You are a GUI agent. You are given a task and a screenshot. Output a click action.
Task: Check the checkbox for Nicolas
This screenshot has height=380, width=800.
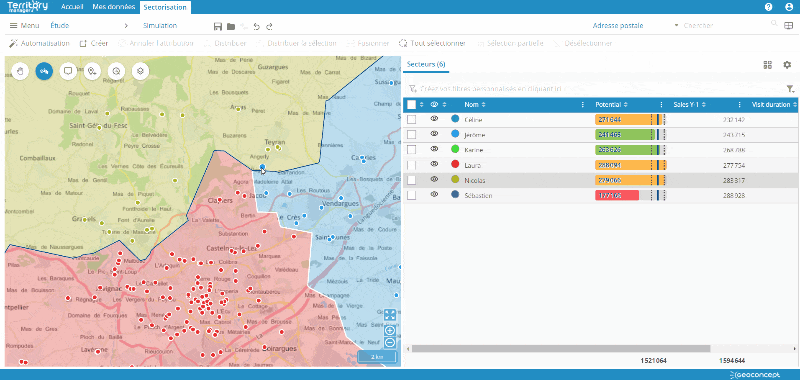[x=411, y=180]
